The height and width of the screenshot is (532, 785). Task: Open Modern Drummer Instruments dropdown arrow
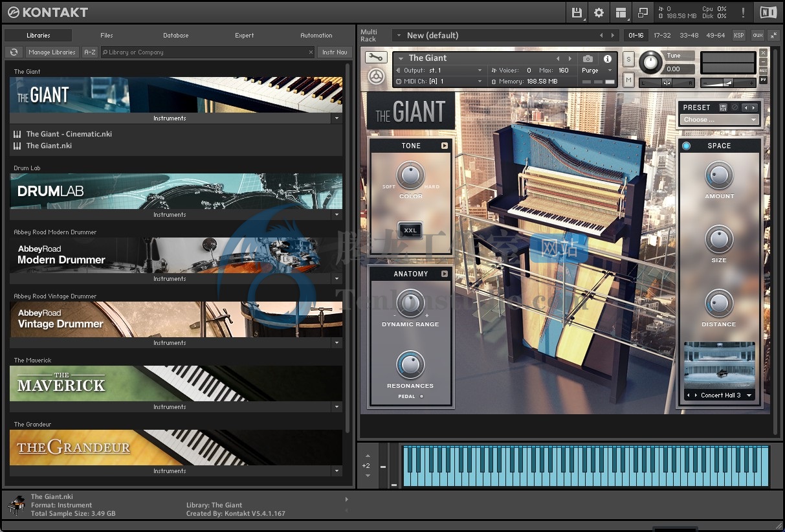[x=337, y=279]
